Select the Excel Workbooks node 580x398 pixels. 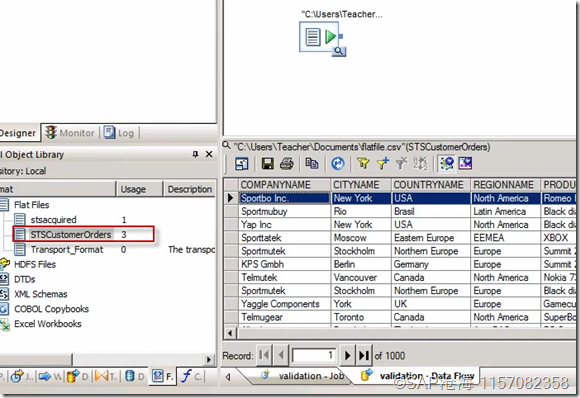pos(48,324)
